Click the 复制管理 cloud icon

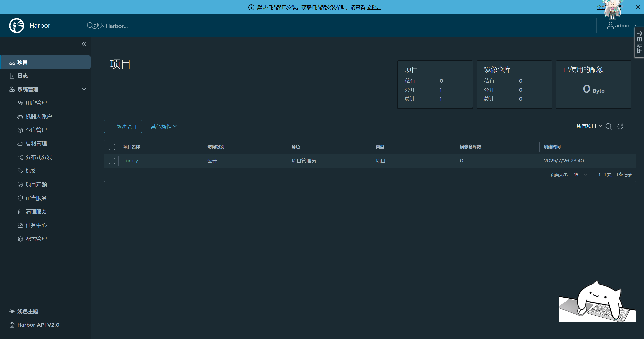20,144
